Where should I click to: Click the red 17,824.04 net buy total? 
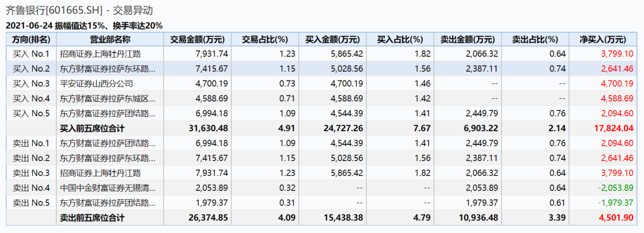tap(614, 128)
